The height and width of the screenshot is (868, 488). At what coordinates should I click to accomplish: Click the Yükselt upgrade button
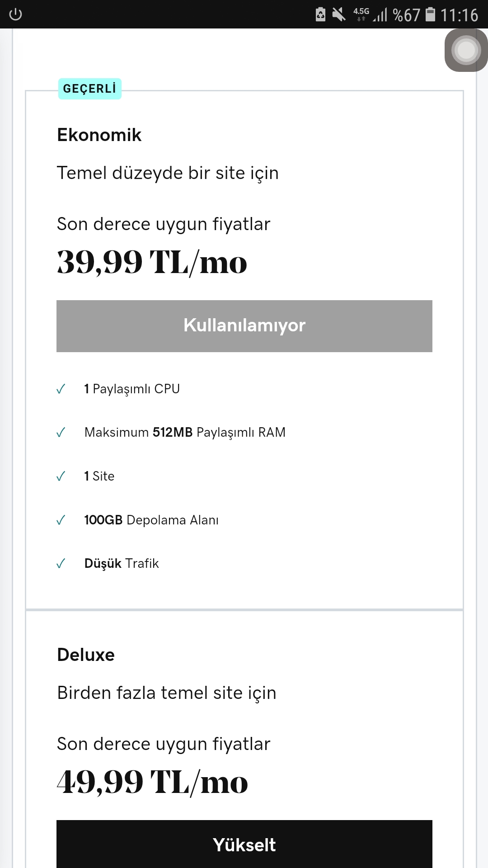pyautogui.click(x=244, y=844)
